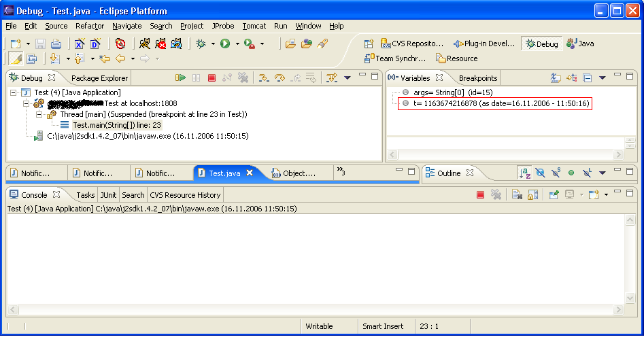The height and width of the screenshot is (348, 644).
Task: Stop Tomcat with the red-X cat icon
Action: [160, 43]
